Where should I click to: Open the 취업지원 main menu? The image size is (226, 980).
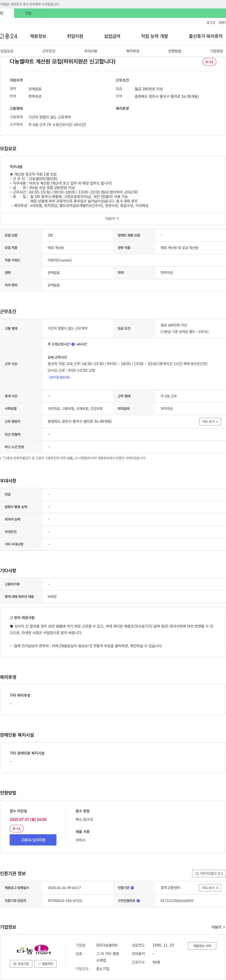click(75, 36)
